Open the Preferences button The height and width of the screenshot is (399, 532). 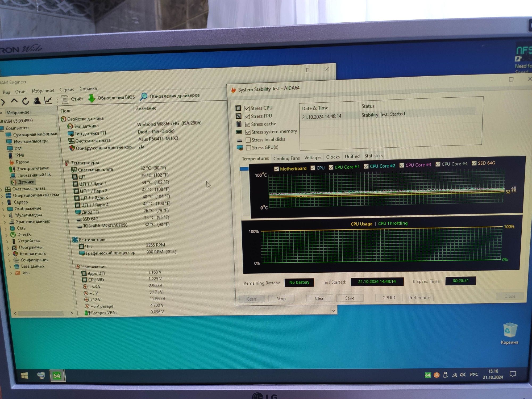(420, 297)
